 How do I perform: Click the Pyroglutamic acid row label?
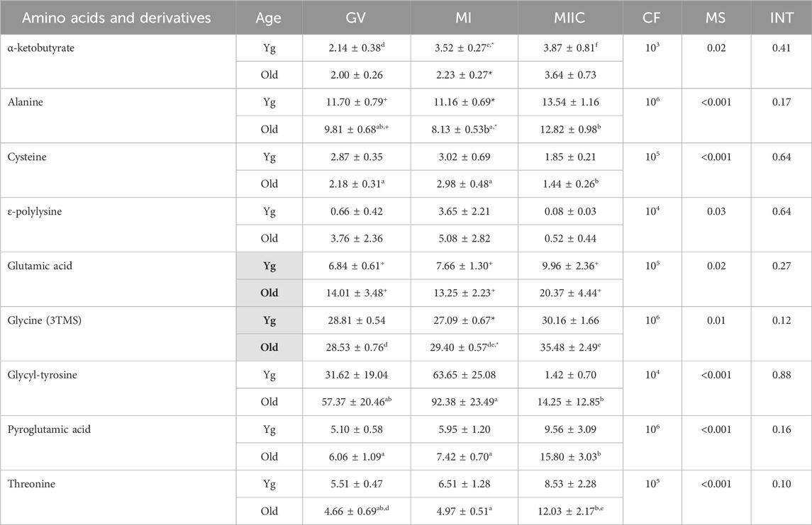click(49, 429)
